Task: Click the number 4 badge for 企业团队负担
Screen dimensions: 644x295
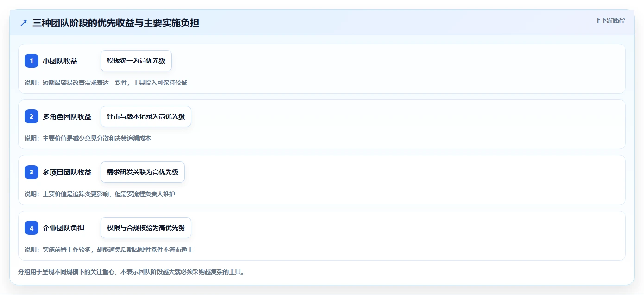Action: pyautogui.click(x=32, y=228)
